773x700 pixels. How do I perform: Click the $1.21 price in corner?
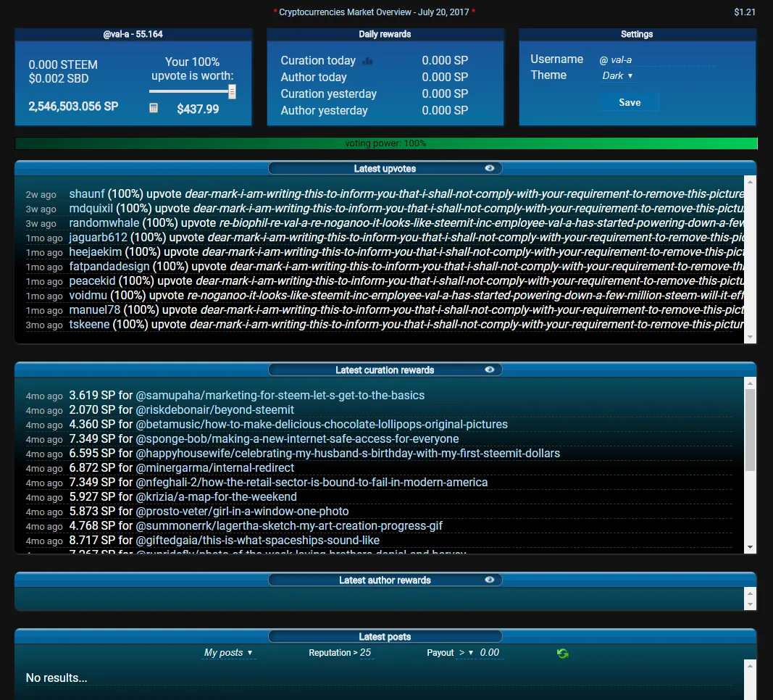(x=745, y=12)
